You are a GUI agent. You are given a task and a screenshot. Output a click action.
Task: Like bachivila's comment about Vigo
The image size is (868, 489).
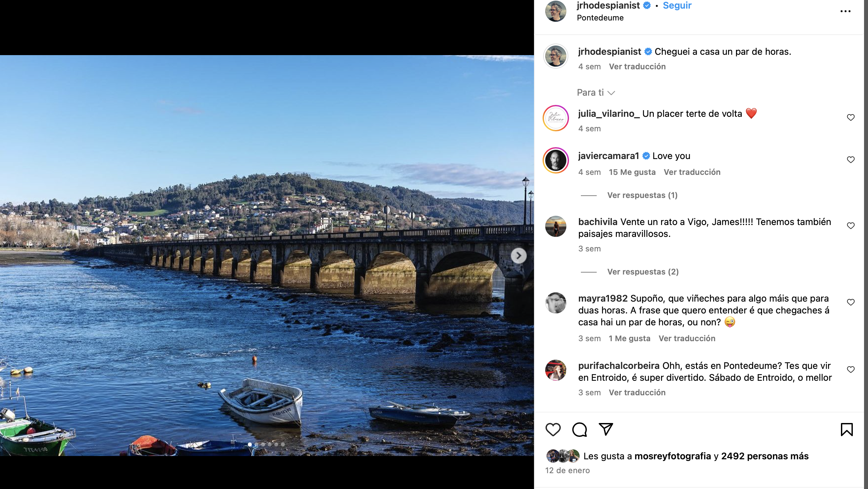coord(851,226)
